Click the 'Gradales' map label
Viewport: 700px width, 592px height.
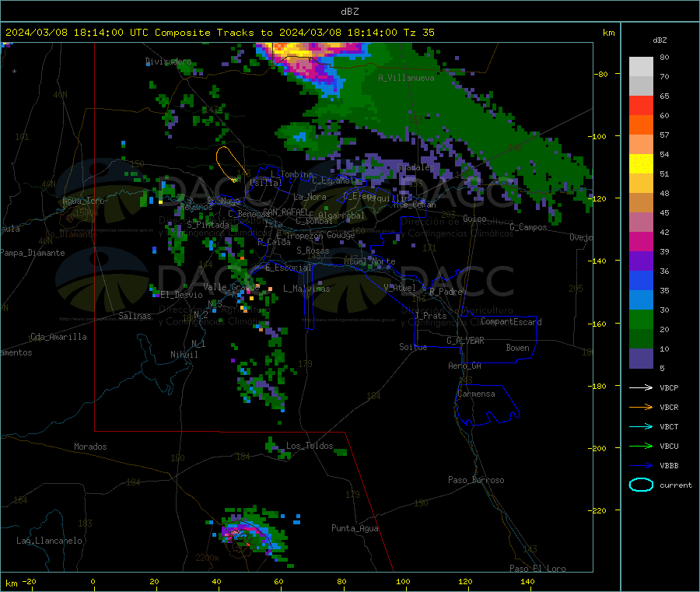click(x=415, y=167)
